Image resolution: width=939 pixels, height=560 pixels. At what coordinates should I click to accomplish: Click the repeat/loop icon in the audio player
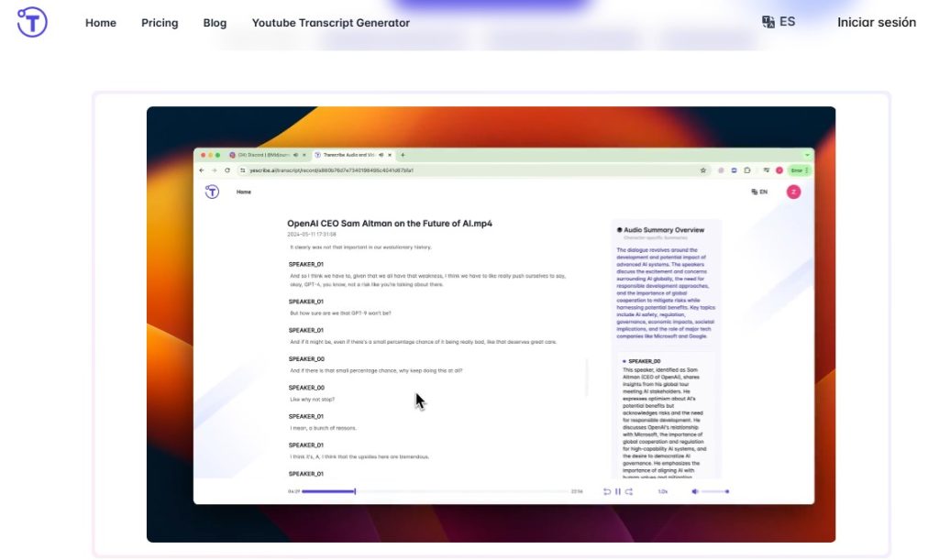[x=629, y=491]
